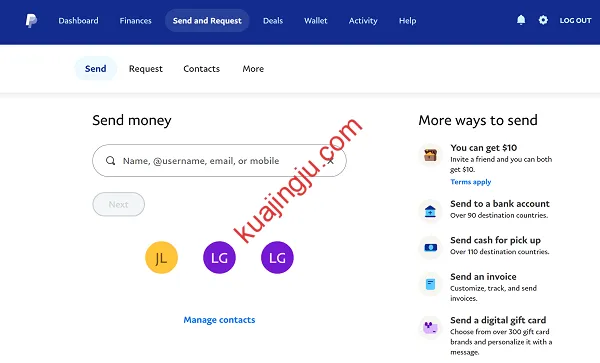Click 'Customize, track, and send invoices.' text
This screenshot has width=600, height=363.
493,293
